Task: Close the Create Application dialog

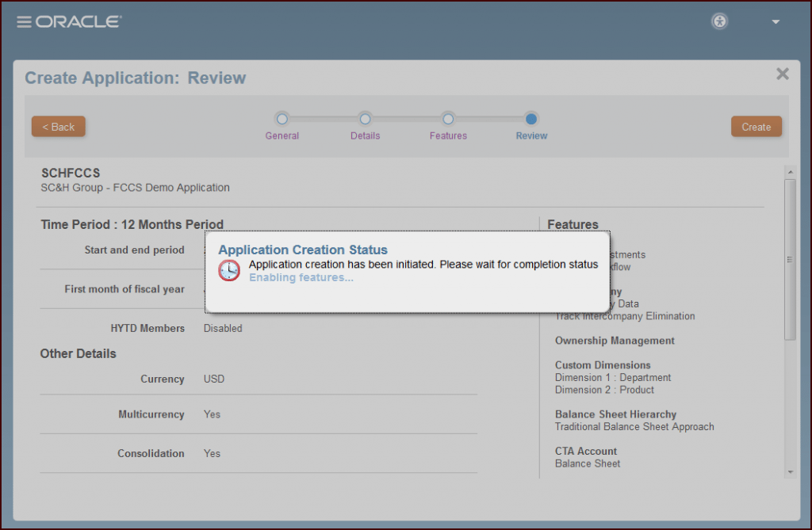Action: (783, 74)
